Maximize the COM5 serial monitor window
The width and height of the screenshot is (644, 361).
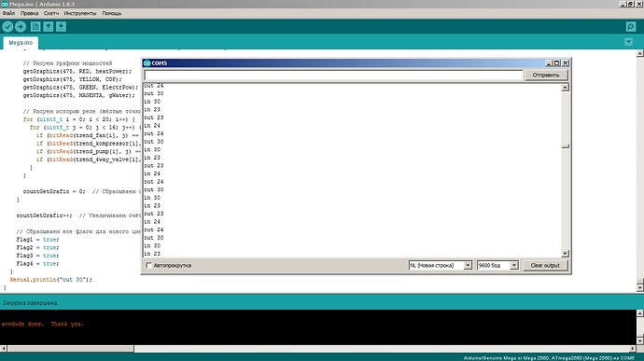[557, 62]
